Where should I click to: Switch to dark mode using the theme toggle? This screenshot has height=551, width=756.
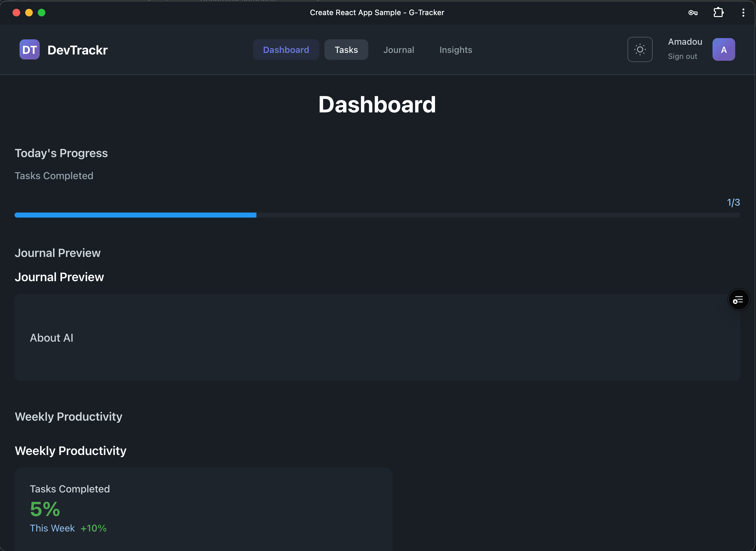coord(640,49)
